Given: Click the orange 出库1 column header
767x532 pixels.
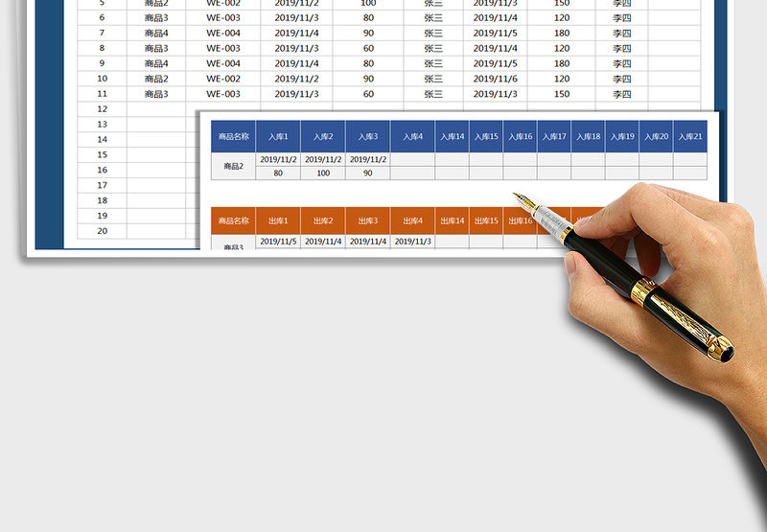Looking at the screenshot, I should click(278, 220).
